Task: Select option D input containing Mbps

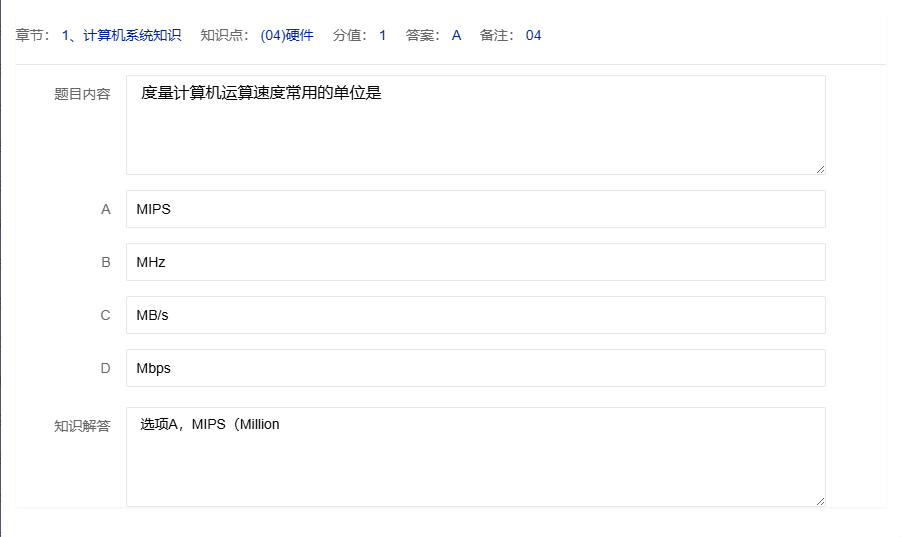Action: tap(475, 368)
